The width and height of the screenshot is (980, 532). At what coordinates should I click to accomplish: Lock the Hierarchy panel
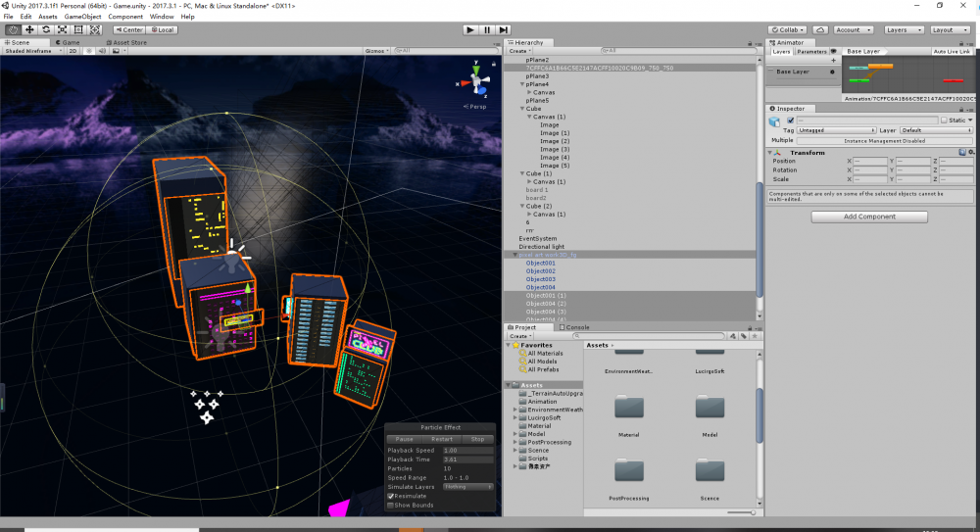tap(750, 43)
